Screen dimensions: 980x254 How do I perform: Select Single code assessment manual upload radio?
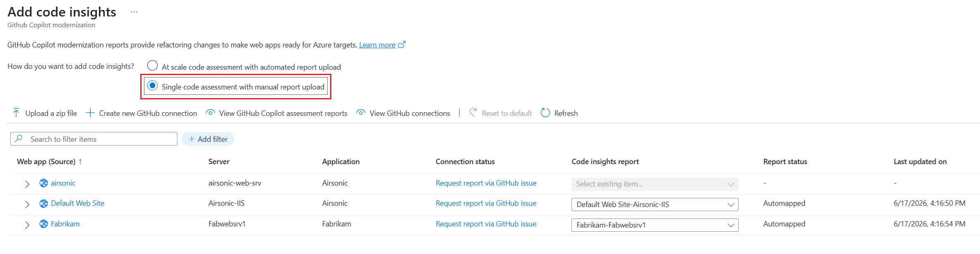pyautogui.click(x=153, y=85)
